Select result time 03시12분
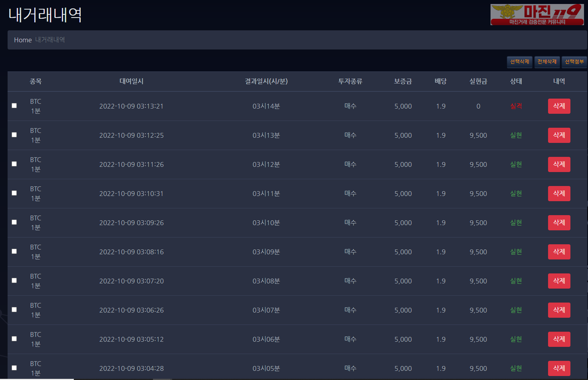The width and height of the screenshot is (588, 380). click(x=266, y=164)
